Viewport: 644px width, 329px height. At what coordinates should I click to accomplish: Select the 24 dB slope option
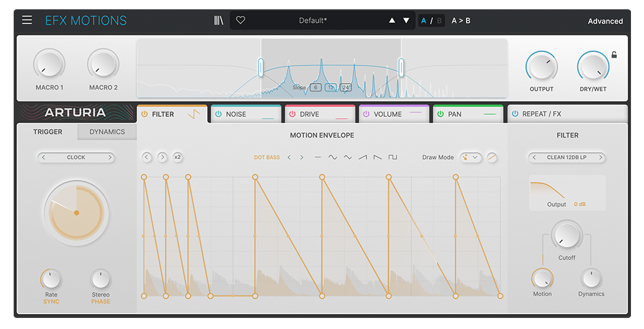(346, 88)
